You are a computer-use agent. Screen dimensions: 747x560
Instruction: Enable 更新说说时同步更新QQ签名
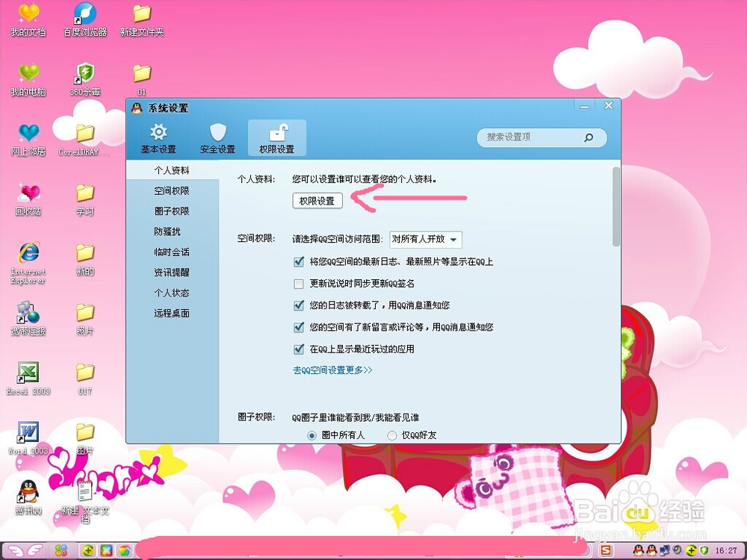[x=300, y=284]
